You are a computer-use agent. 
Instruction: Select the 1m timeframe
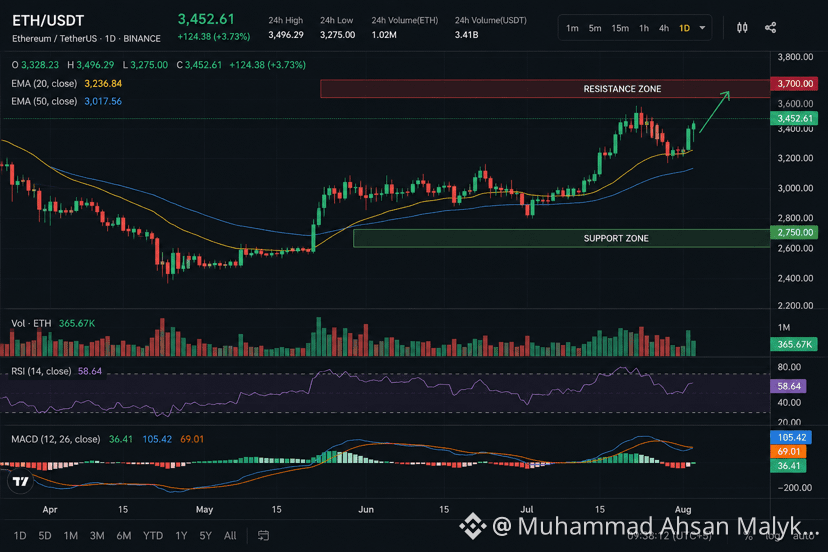(572, 28)
